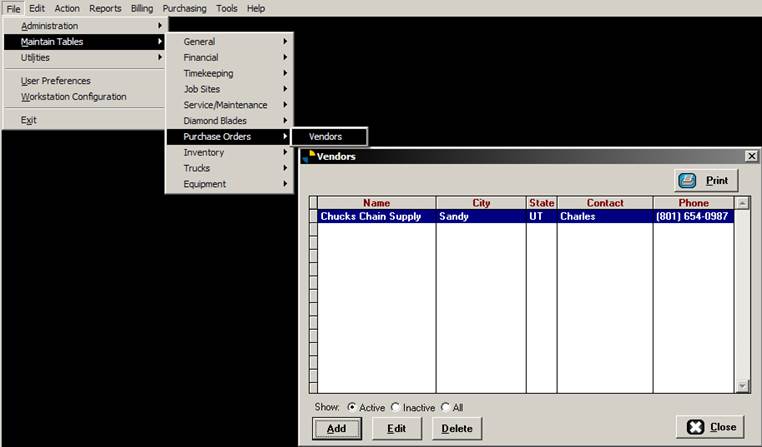Select the Active radio button
762x447 pixels.
(351, 407)
